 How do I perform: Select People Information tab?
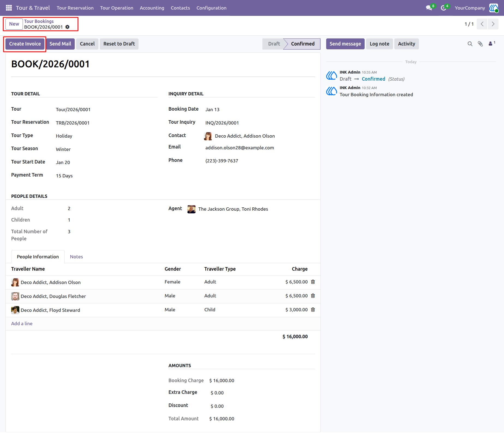pyautogui.click(x=38, y=257)
